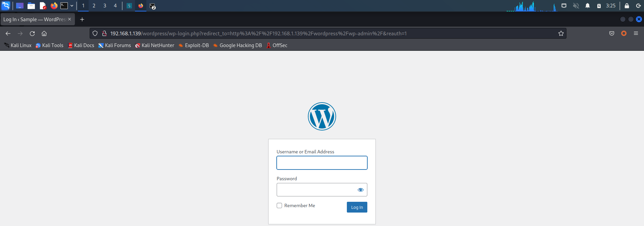This screenshot has width=644, height=226.
Task: Open the Kali Linux bookmark
Action: [x=18, y=45]
